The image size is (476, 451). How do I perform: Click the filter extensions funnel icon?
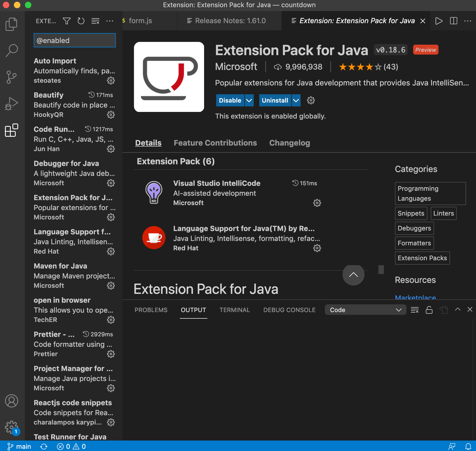66,21
